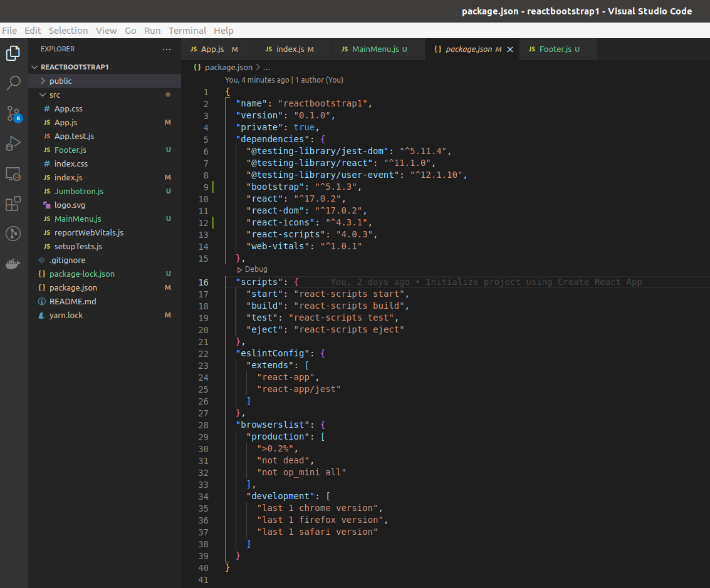Click the "dependencies" key
Viewport: 710px width, 588px height.
tap(273, 139)
